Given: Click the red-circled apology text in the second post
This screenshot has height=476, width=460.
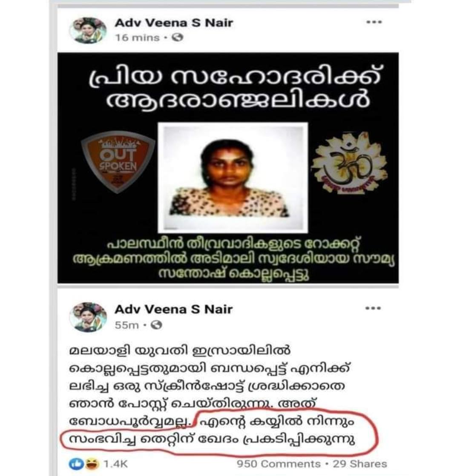Looking at the screenshot, I should [x=218, y=431].
